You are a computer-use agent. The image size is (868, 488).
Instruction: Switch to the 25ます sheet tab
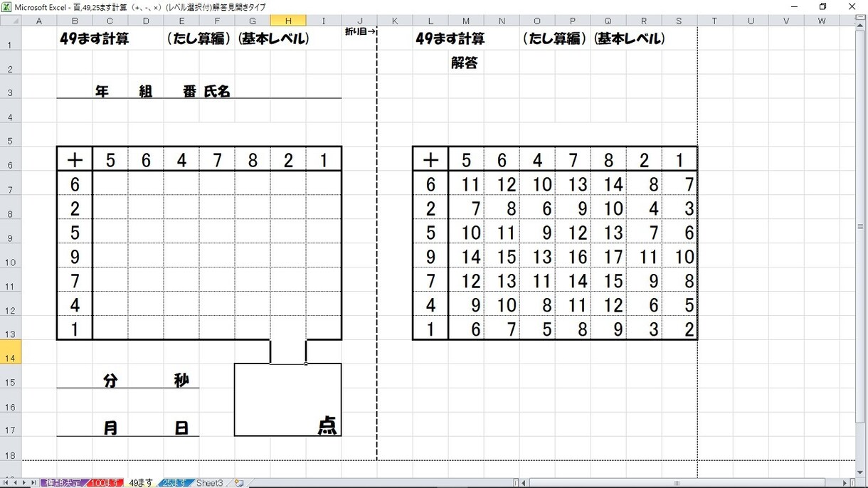click(175, 482)
